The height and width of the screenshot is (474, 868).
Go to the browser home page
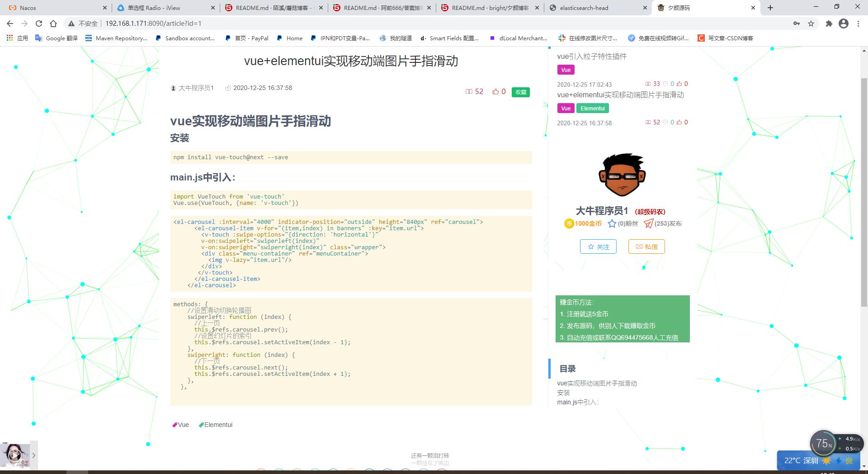[x=53, y=24]
